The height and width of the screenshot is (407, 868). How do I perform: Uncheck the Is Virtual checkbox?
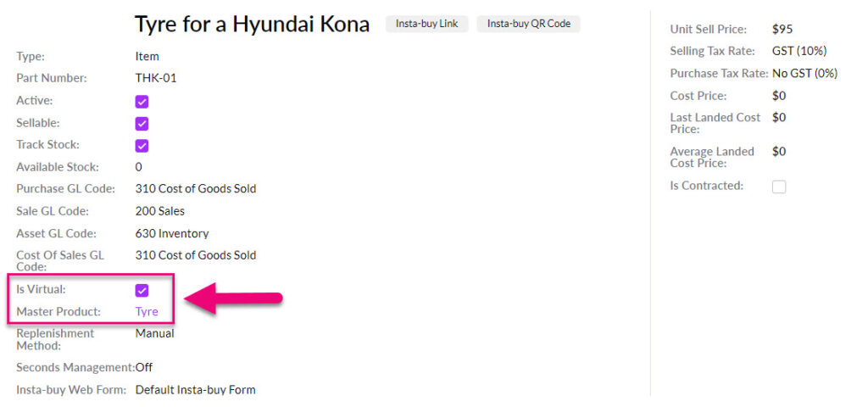(142, 290)
